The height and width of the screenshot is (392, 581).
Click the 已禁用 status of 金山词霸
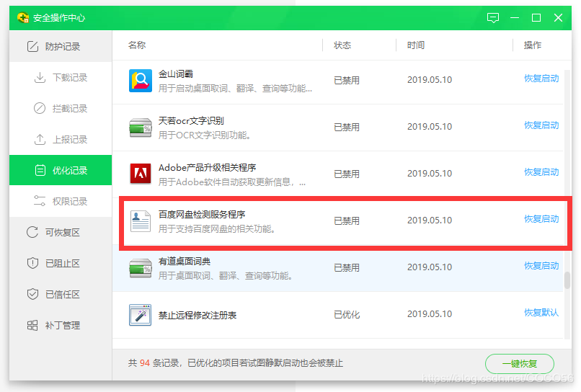(x=347, y=80)
